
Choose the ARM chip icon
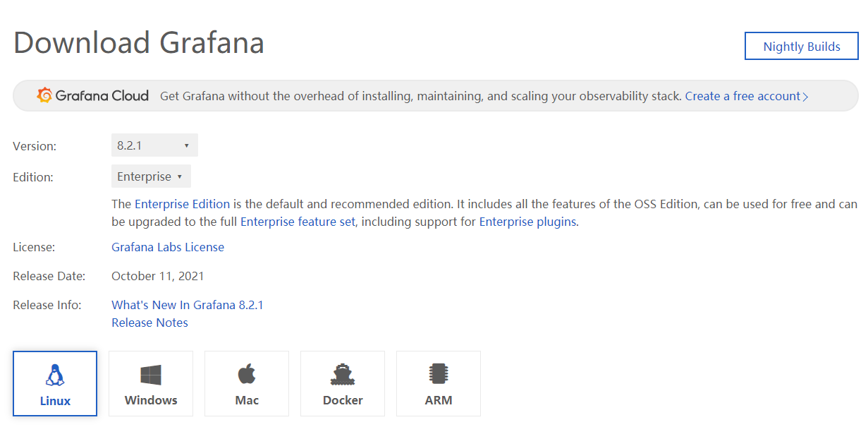pyautogui.click(x=439, y=374)
